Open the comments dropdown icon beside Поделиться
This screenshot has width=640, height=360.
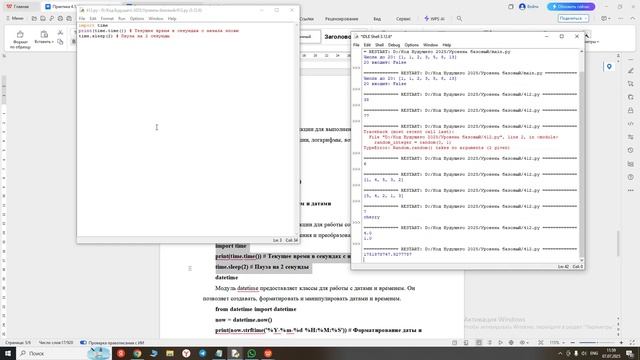coord(605,18)
